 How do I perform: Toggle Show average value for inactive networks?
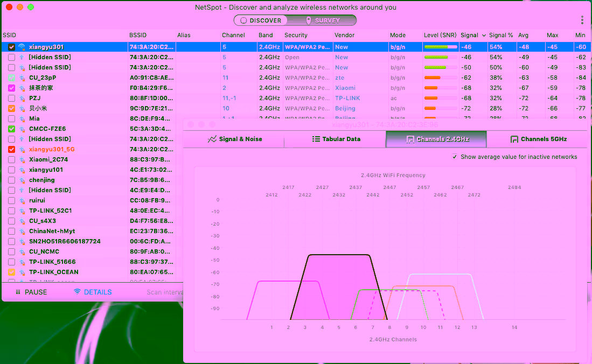455,157
